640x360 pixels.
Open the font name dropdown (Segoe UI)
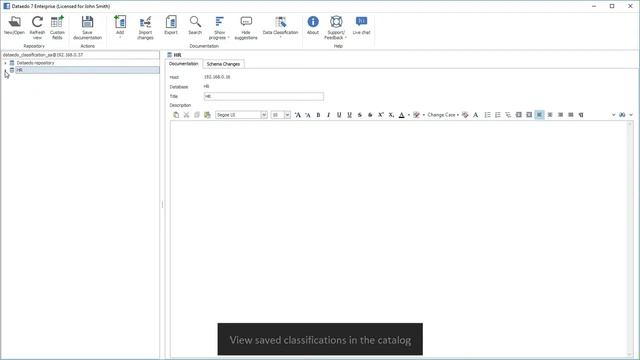264,115
